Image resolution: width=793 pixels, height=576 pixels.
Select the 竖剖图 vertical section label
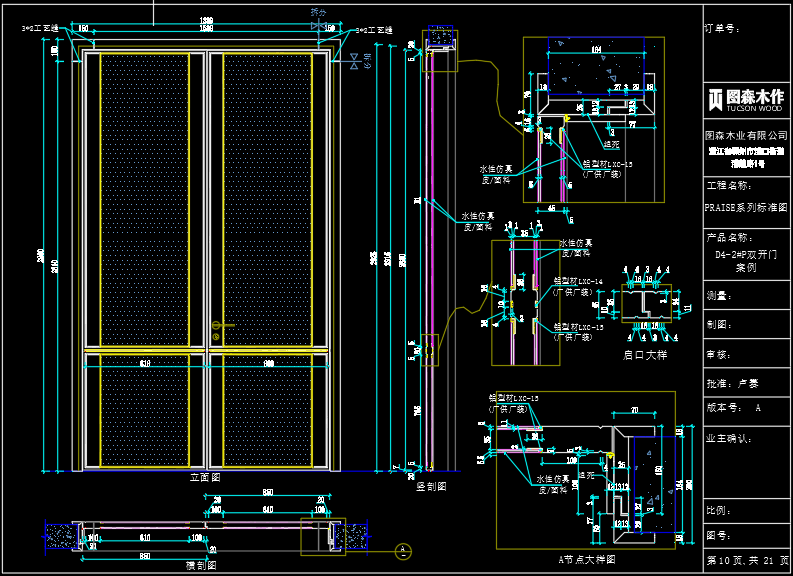pyautogui.click(x=431, y=485)
